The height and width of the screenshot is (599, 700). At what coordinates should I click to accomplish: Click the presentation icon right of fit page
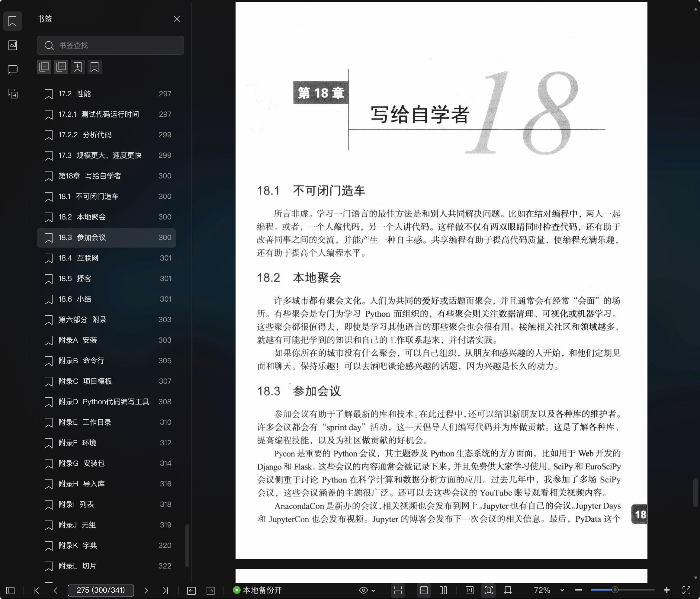tap(508, 590)
